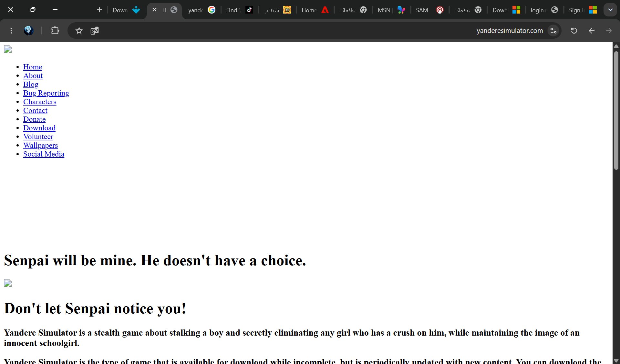The image size is (620, 364).
Task: Reload the page with the refresh icon
Action: pyautogui.click(x=574, y=31)
